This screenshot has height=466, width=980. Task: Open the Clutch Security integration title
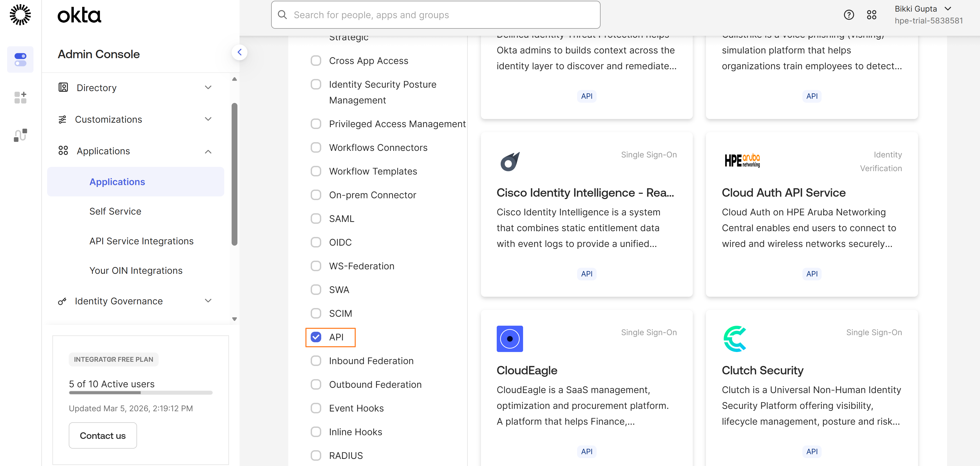click(x=762, y=371)
